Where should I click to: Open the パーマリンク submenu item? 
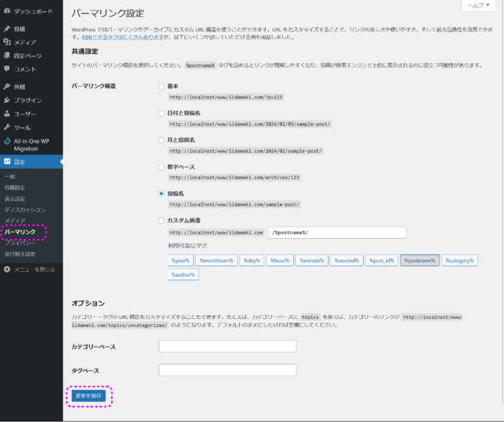(20, 232)
